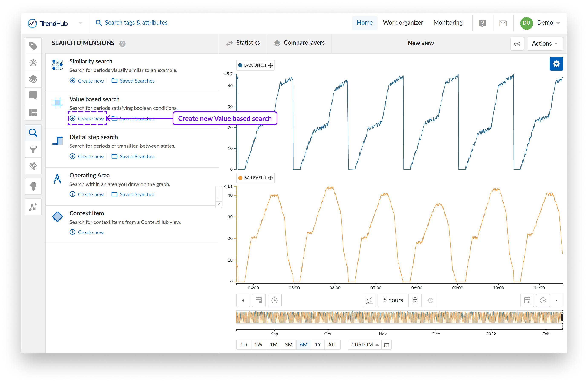
Task: Open the layers sidebar icon
Action: click(33, 79)
